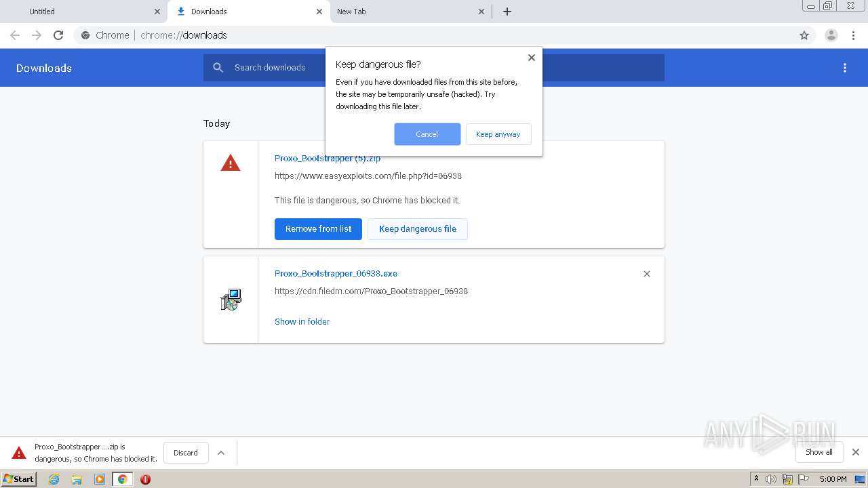868x488 pixels.
Task: Click the Chrome site info icon in address bar
Action: [85, 35]
